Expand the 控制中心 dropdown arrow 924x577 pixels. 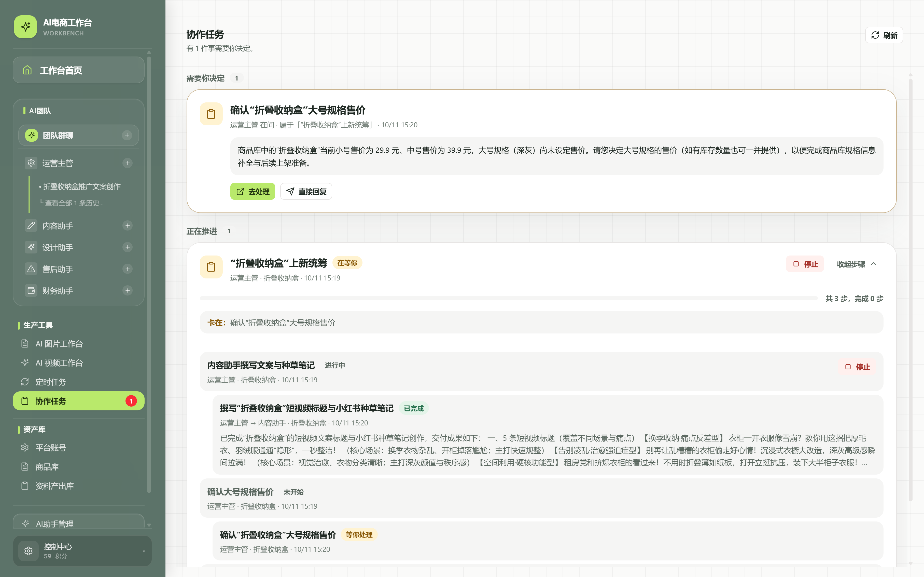[144, 551]
